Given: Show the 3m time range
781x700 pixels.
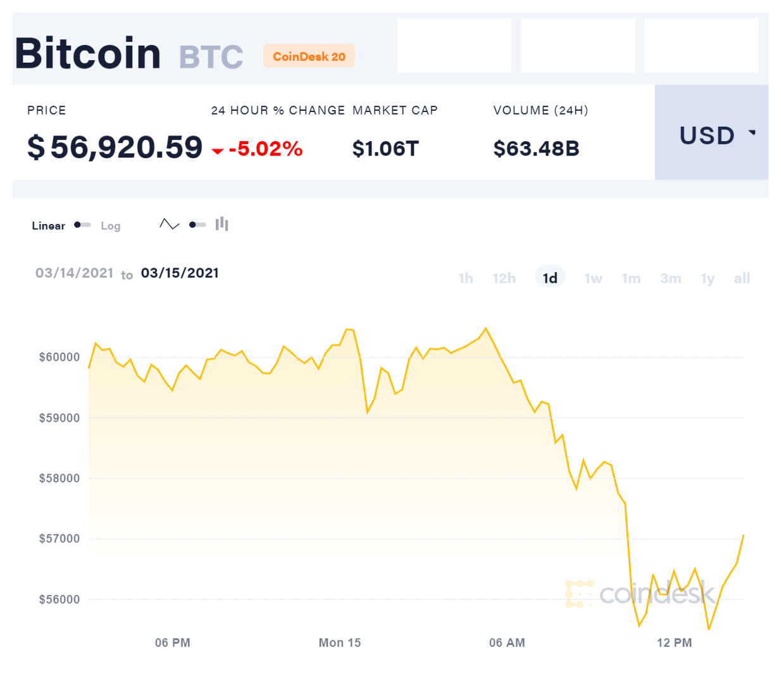Looking at the screenshot, I should (670, 278).
